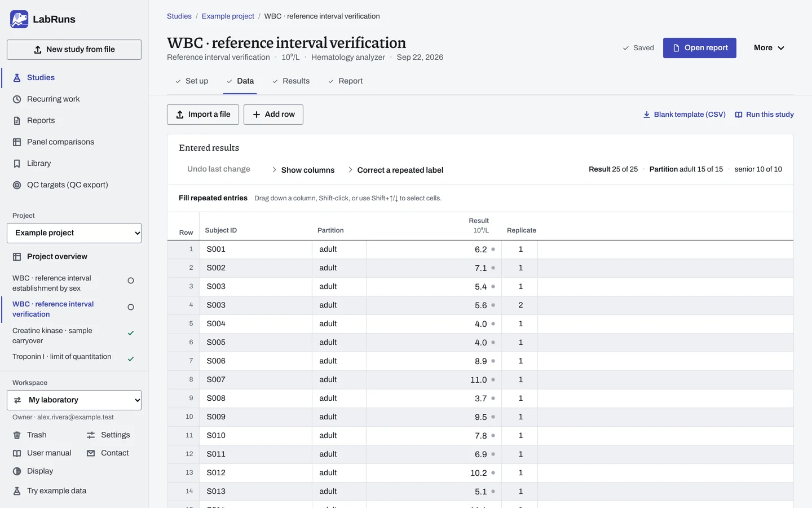Image resolution: width=812 pixels, height=508 pixels.
Task: Open the Creatine kinase sample carryover study
Action: point(73,336)
